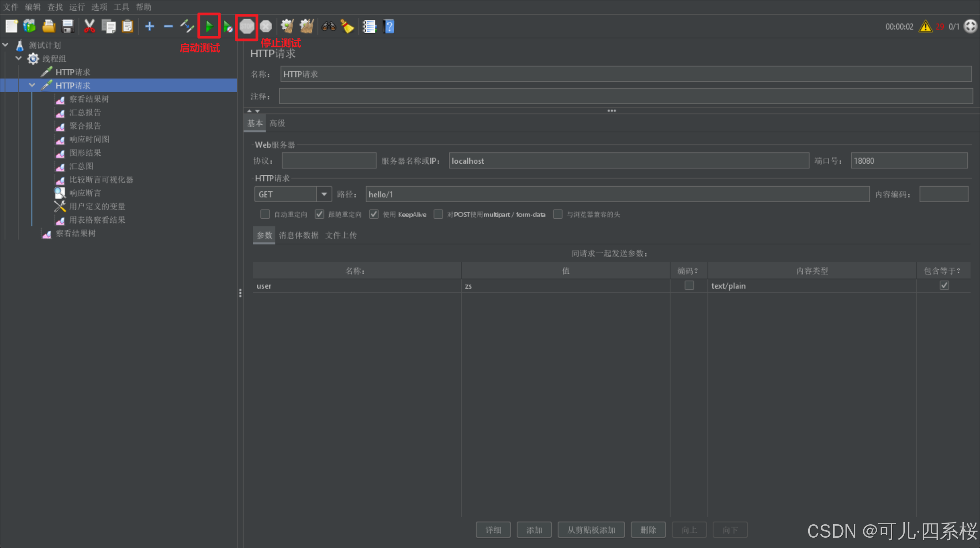Click the 从剪贴板添加 button
Screen dimensions: 980x548
[591, 530]
